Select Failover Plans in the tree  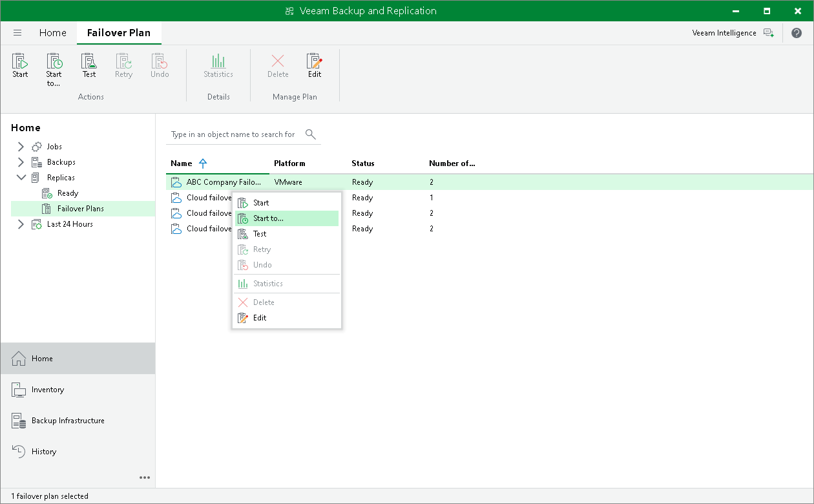tap(80, 209)
